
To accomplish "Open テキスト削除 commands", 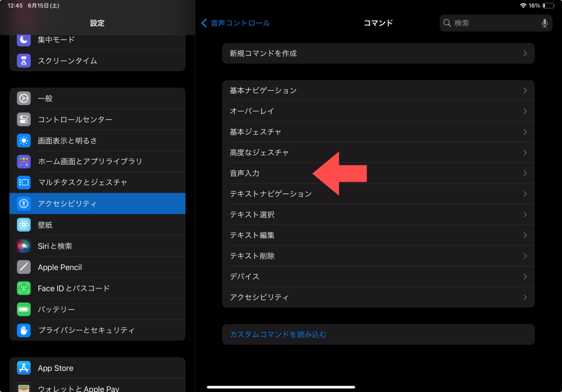I will tap(378, 256).
